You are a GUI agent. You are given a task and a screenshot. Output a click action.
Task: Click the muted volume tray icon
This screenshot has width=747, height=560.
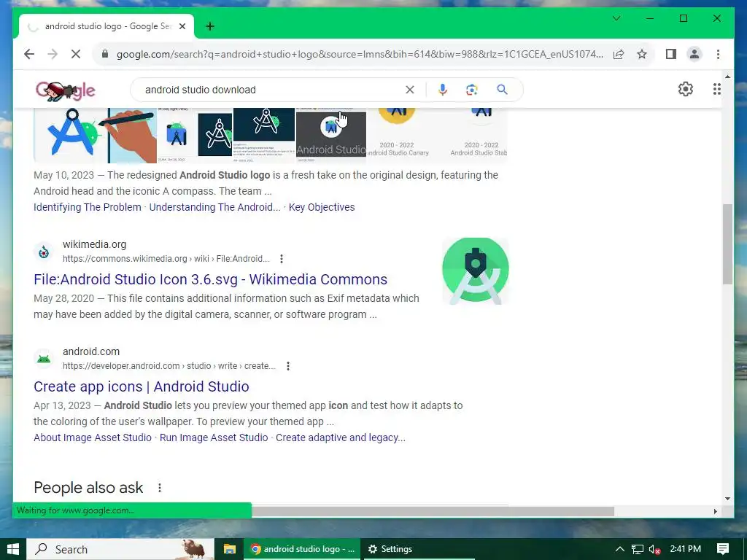coord(654,549)
